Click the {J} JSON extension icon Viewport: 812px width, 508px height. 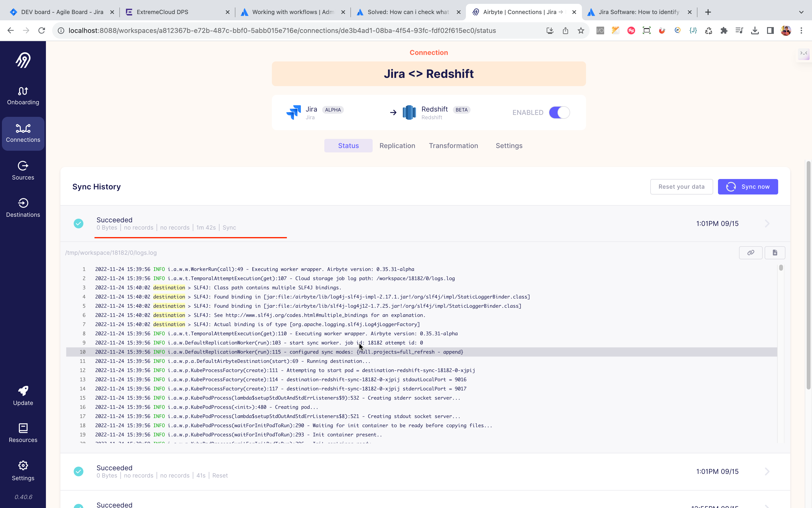click(x=693, y=30)
